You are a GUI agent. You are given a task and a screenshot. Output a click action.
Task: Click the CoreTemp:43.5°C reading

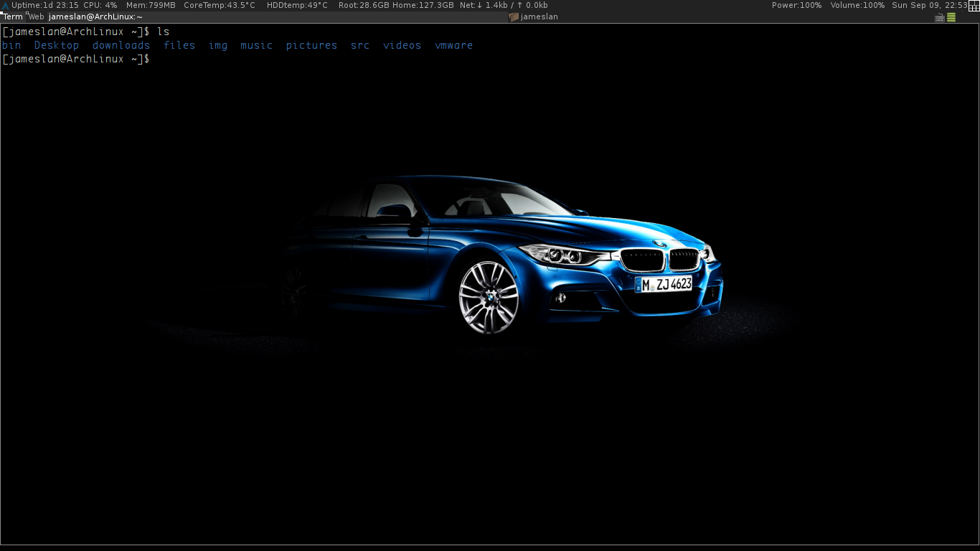click(220, 5)
